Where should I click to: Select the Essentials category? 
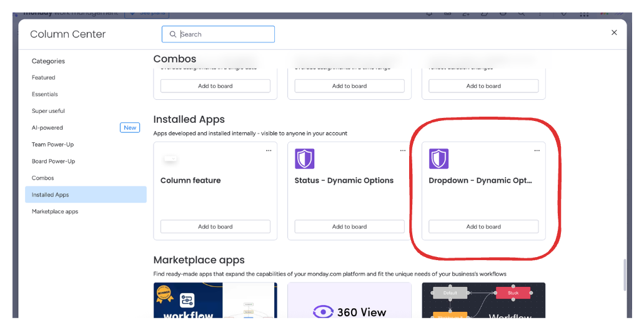point(45,94)
